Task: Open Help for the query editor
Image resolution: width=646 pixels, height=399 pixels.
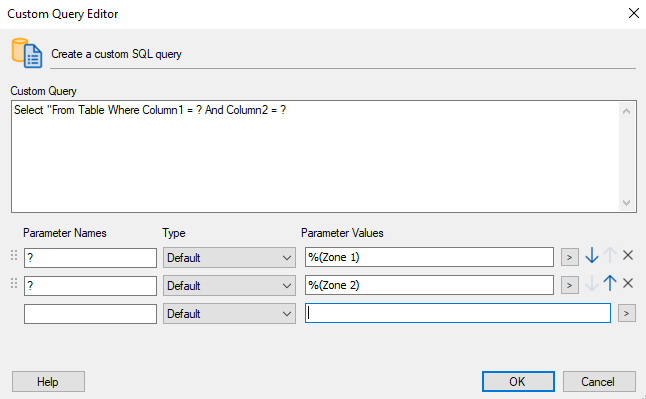Action: pyautogui.click(x=48, y=382)
